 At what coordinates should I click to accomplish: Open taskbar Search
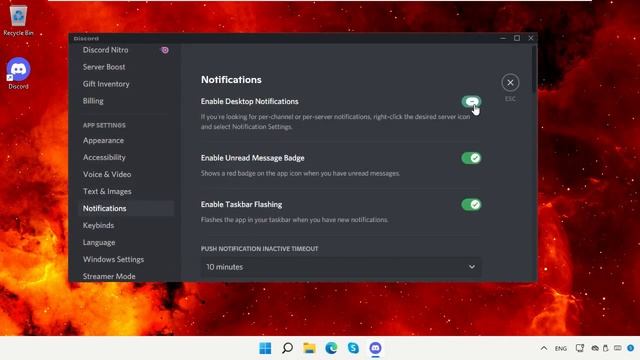287,348
